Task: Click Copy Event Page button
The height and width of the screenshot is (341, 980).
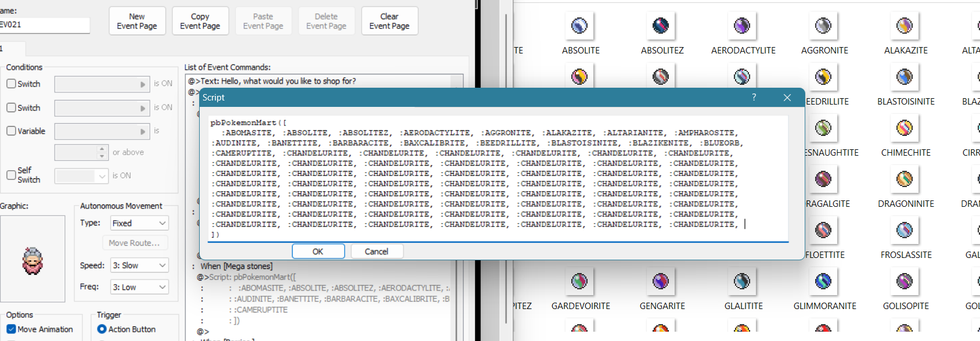Action: [200, 21]
